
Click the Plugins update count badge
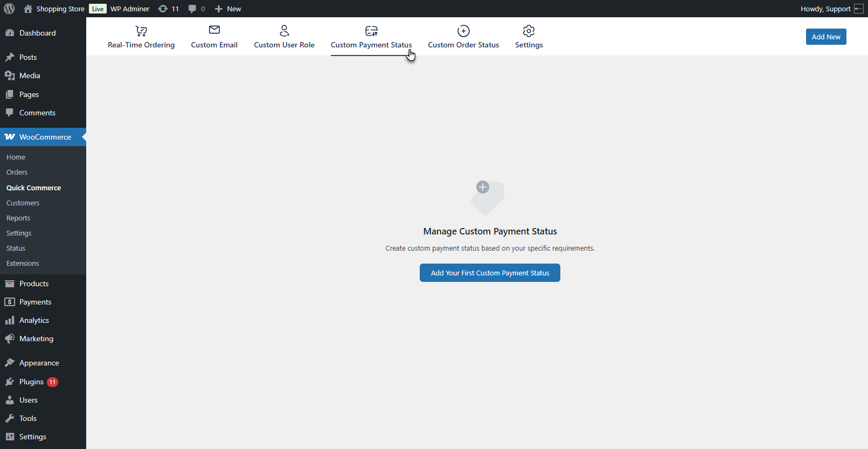coord(52,382)
